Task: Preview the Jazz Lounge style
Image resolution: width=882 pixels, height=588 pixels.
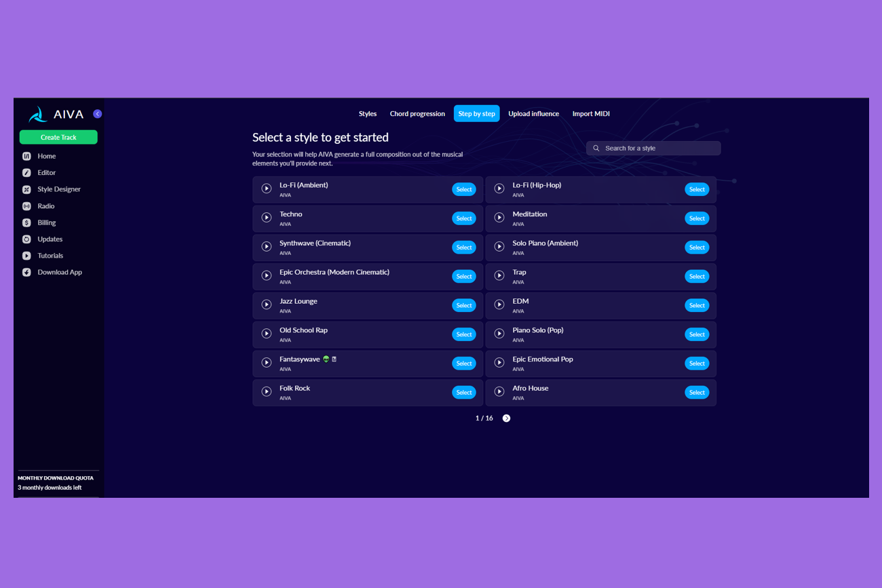Action: 267,305
